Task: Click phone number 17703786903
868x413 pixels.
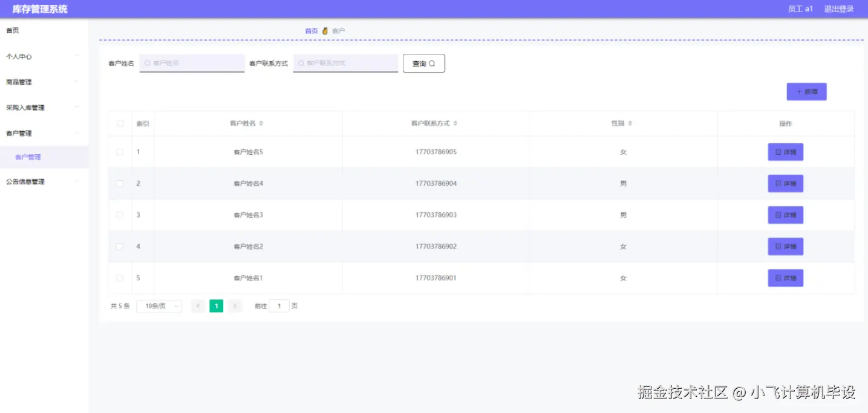Action: coord(436,215)
